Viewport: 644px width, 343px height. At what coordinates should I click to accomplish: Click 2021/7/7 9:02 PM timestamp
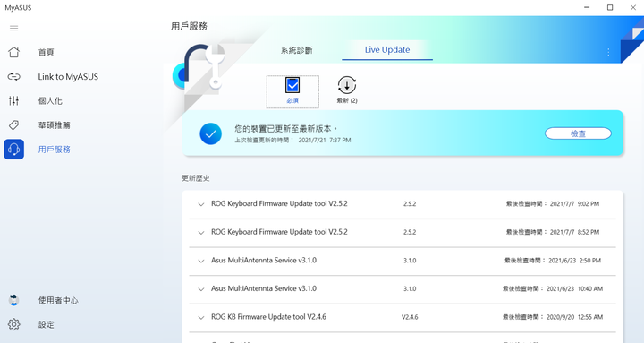(x=574, y=203)
